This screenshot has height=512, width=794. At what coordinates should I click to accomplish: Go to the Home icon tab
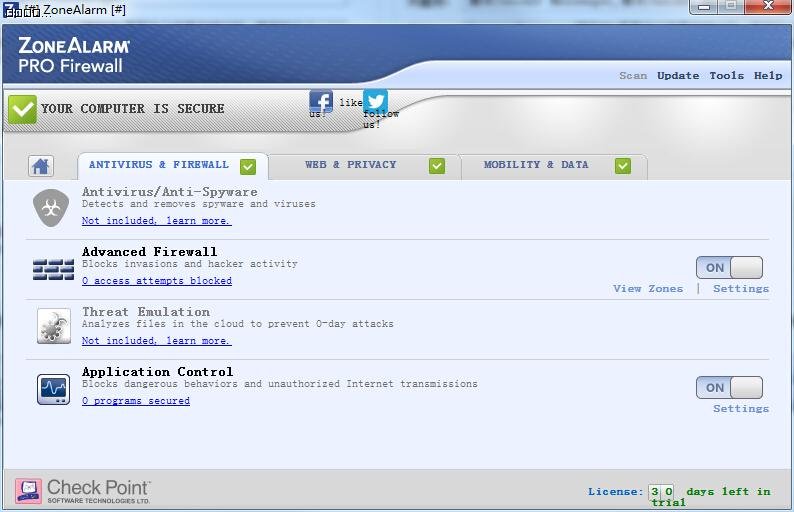point(41,166)
